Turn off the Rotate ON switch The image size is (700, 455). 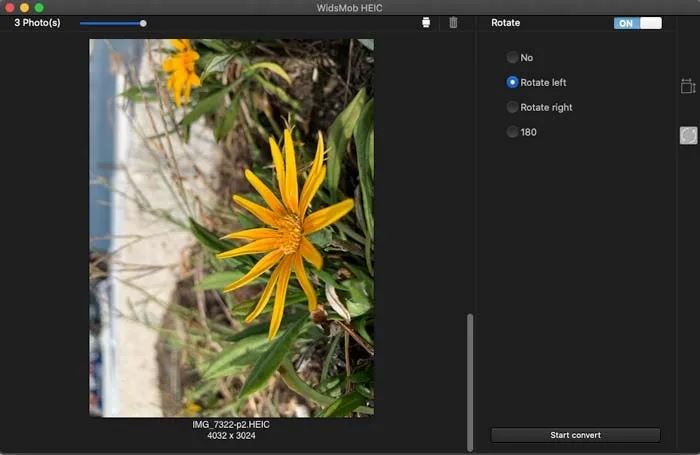(x=638, y=23)
